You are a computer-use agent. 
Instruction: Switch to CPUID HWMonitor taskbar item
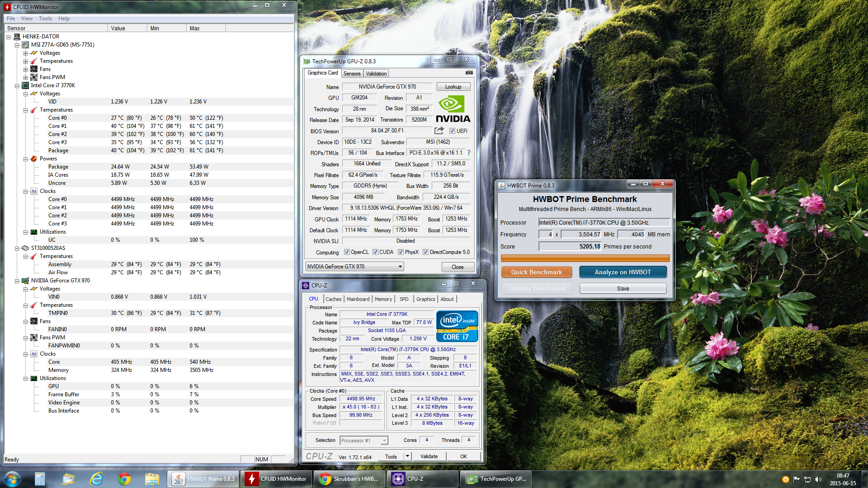[x=276, y=479]
